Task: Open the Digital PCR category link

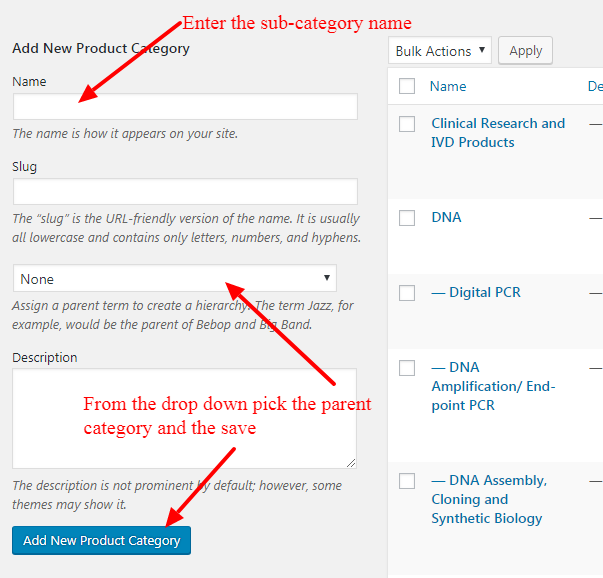Action: point(476,292)
